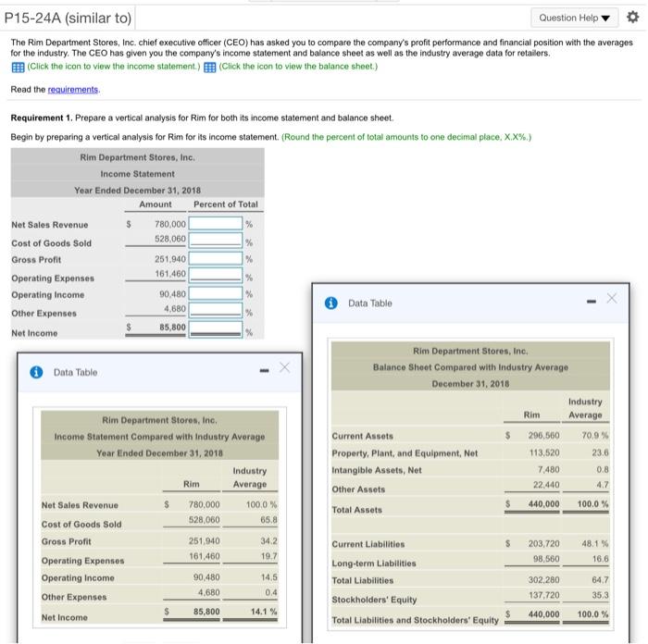Image resolution: width=648 pixels, height=644 pixels.
Task: Select Other Expenses percent input field
Action: [x=216, y=311]
